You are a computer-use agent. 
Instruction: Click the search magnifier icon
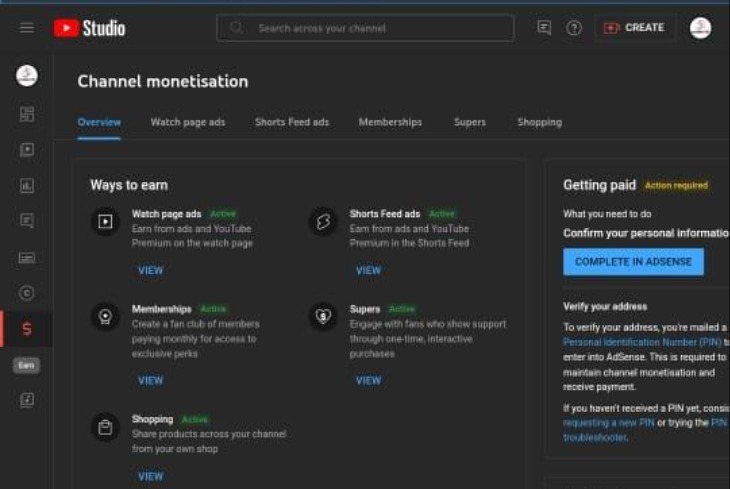(x=236, y=27)
